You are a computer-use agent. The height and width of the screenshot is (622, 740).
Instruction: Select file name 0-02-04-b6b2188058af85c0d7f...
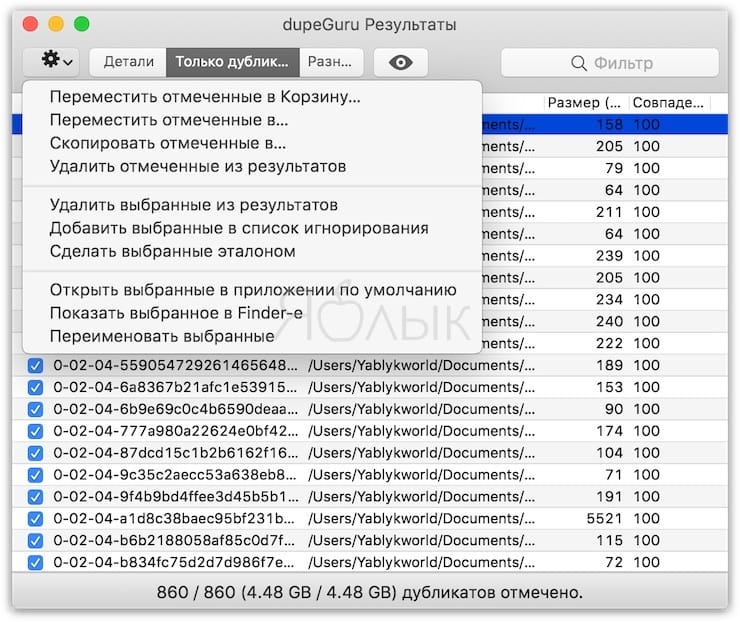click(x=174, y=540)
